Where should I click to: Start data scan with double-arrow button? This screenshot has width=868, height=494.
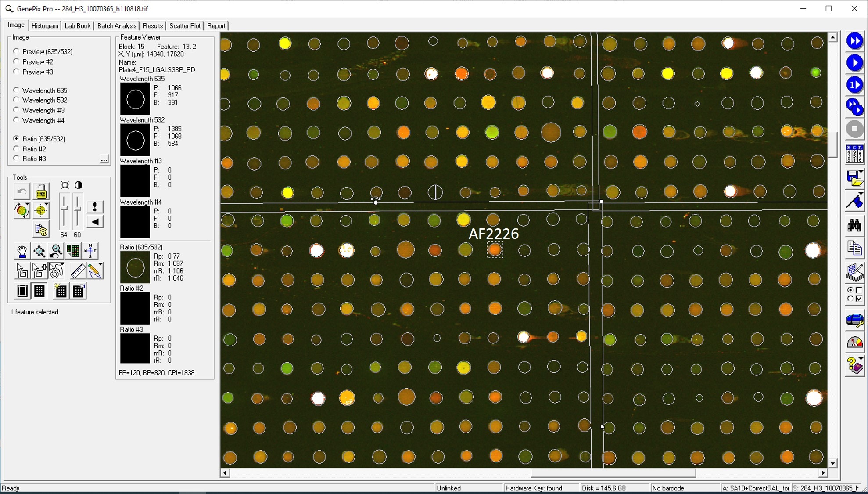click(x=854, y=41)
